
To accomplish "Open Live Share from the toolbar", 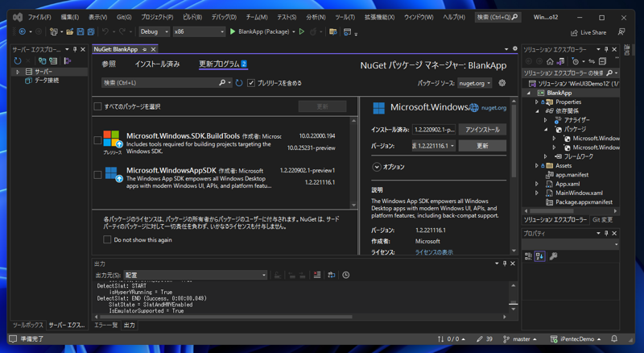I will [588, 32].
